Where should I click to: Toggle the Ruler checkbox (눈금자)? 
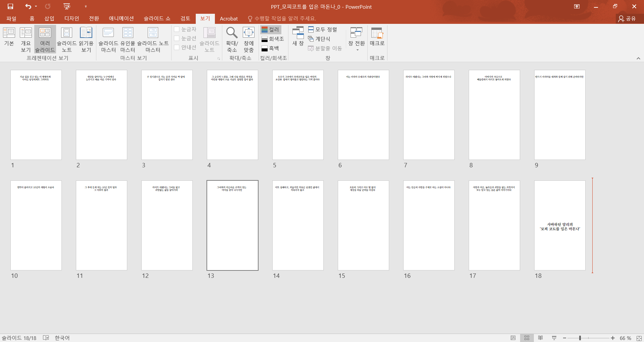click(x=185, y=29)
